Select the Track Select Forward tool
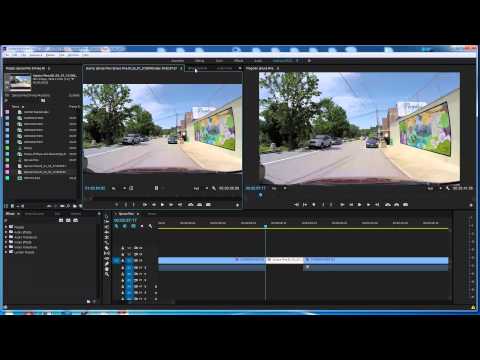The width and height of the screenshot is (480, 360). [107, 222]
